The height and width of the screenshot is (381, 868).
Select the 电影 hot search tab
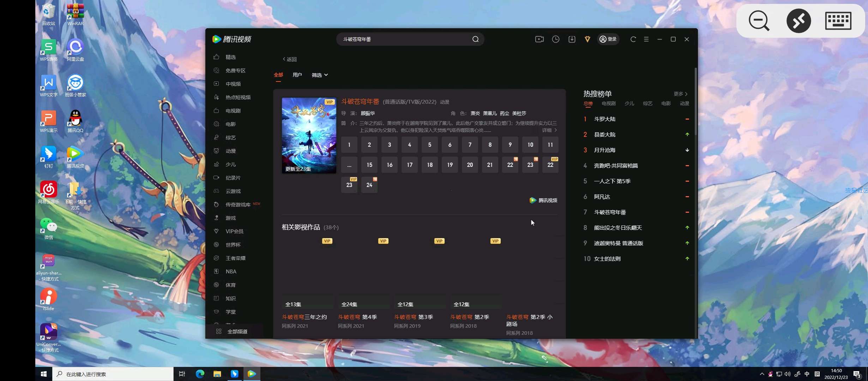(x=666, y=103)
